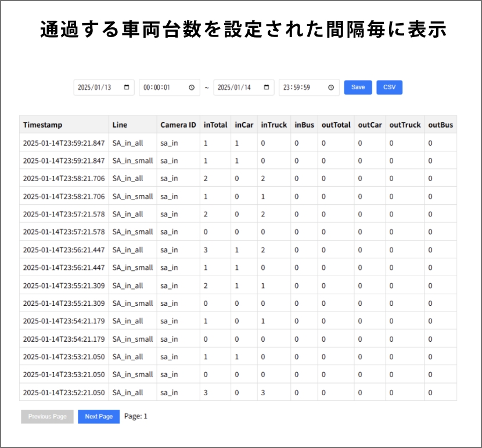
Task: Click the inTotal column header
Action: pos(215,125)
